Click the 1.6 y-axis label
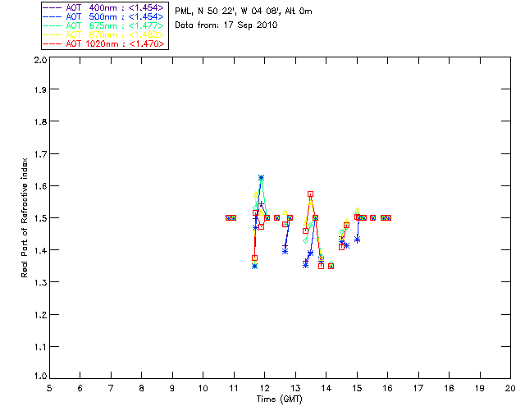 (40, 186)
